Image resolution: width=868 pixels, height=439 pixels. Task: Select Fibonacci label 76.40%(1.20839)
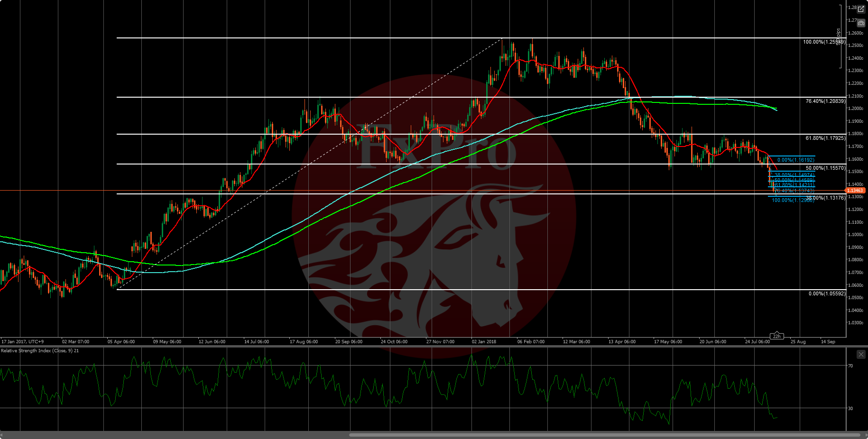coord(825,101)
